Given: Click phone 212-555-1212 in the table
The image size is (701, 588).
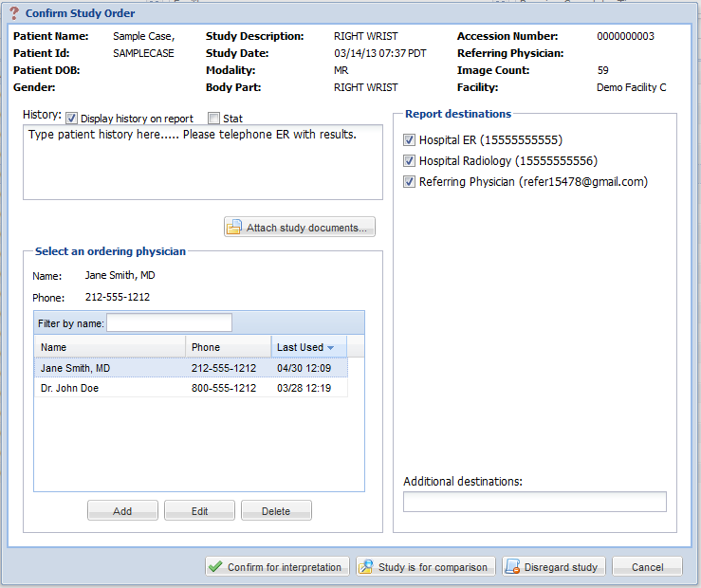Looking at the screenshot, I should 224,368.
